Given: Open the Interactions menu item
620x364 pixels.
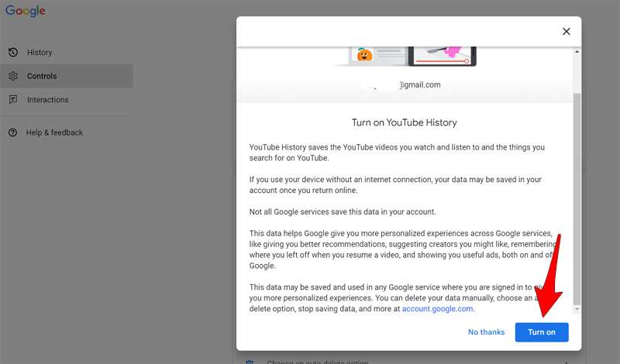Looking at the screenshot, I should pos(47,100).
